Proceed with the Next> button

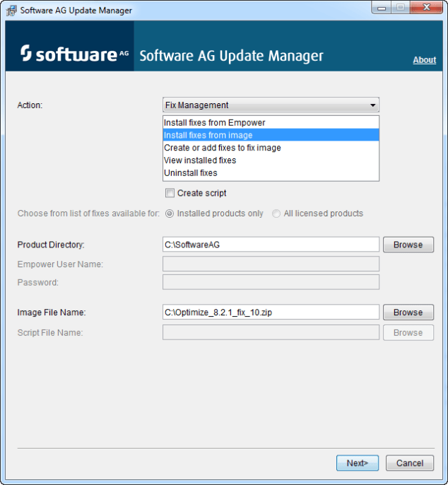point(358,463)
